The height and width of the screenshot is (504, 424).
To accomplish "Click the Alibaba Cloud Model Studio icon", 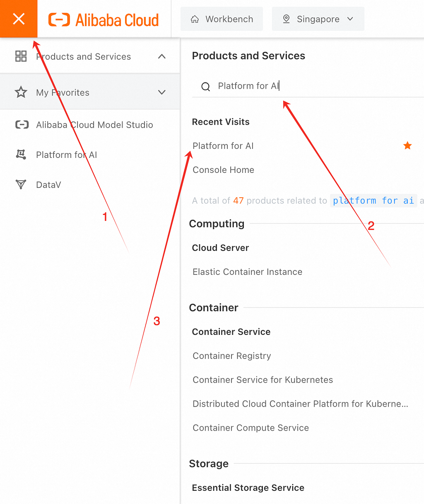I will tap(22, 124).
